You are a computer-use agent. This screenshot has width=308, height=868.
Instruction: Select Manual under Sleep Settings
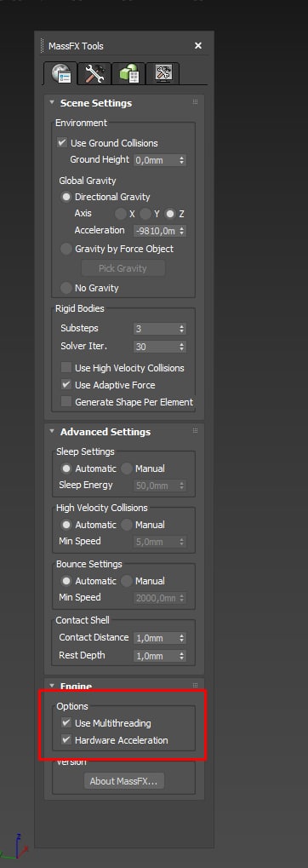coord(127,468)
